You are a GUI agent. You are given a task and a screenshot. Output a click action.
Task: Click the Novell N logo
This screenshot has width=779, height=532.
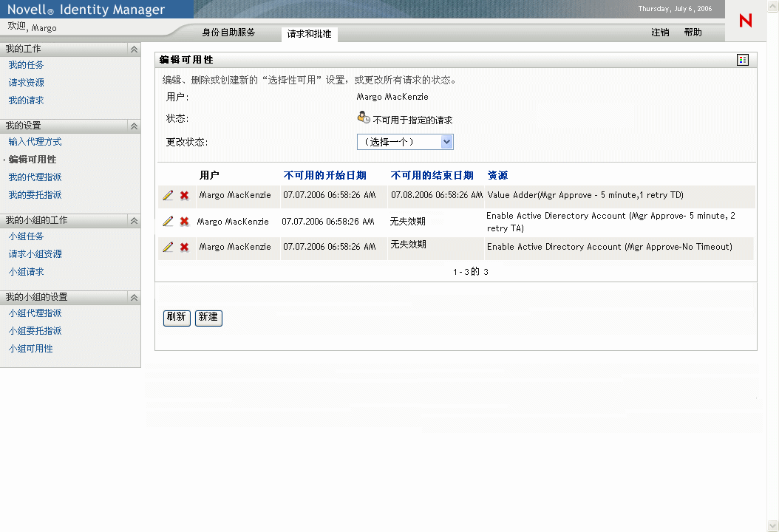pos(746,21)
